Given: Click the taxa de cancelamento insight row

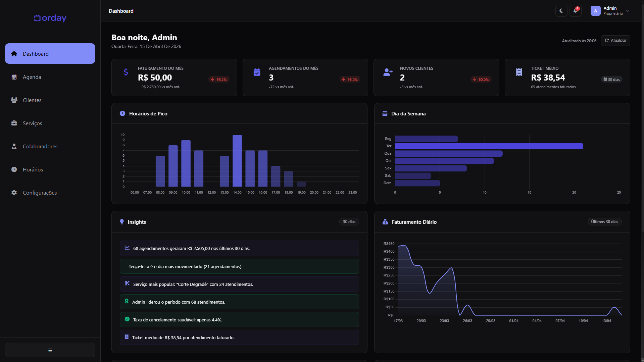Looking at the screenshot, I should (x=239, y=319).
